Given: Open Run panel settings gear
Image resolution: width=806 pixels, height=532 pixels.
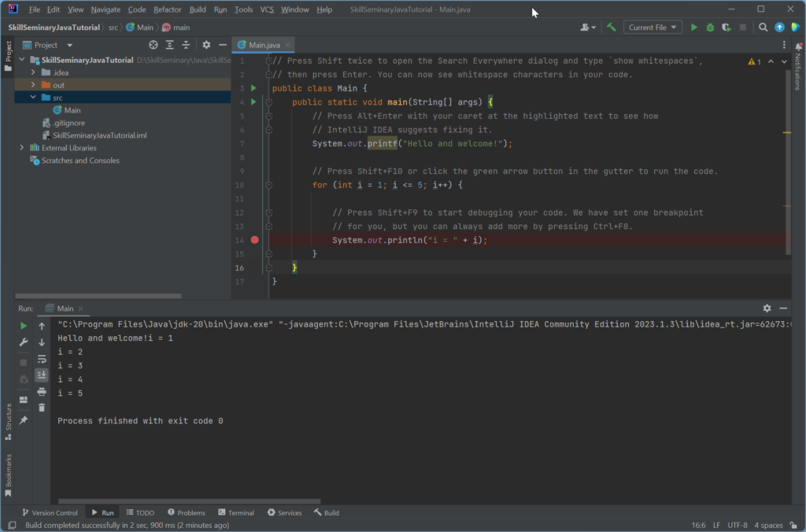Looking at the screenshot, I should 767,308.
